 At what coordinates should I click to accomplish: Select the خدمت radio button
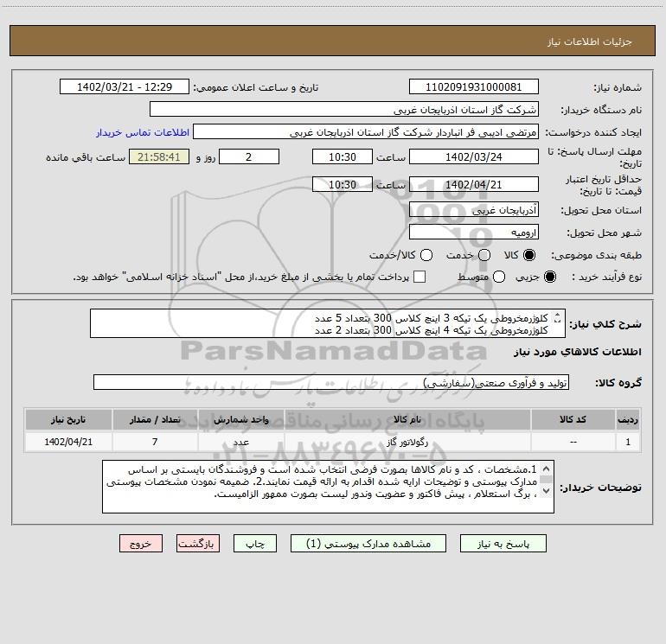(484, 255)
